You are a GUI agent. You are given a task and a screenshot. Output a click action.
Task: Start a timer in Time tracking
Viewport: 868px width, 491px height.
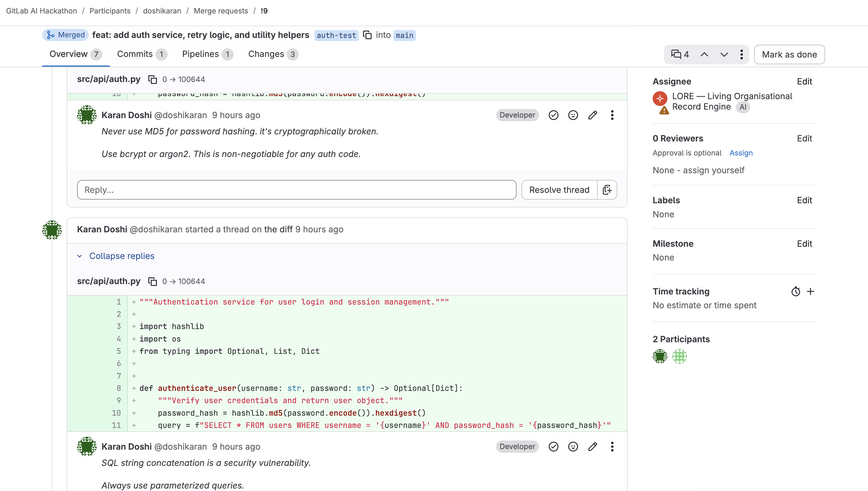click(x=796, y=291)
